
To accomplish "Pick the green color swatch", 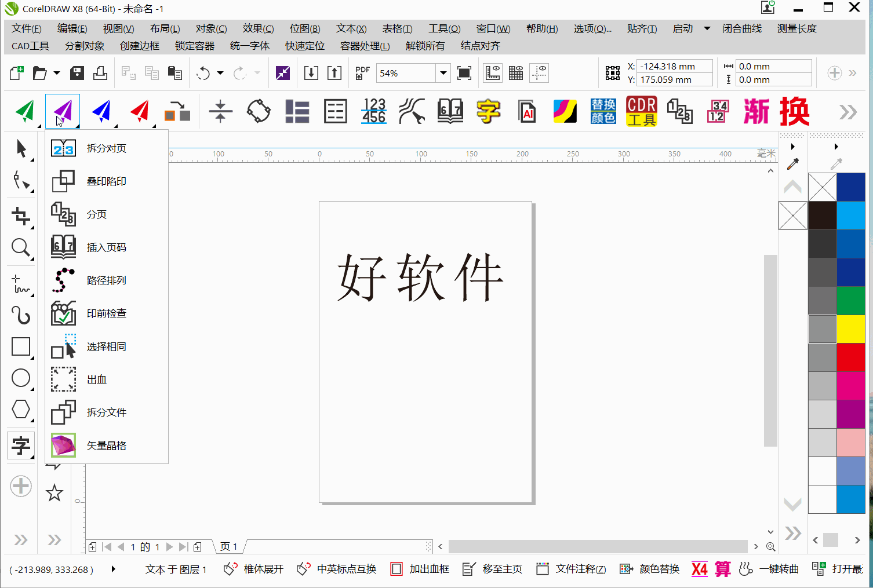I will (850, 301).
